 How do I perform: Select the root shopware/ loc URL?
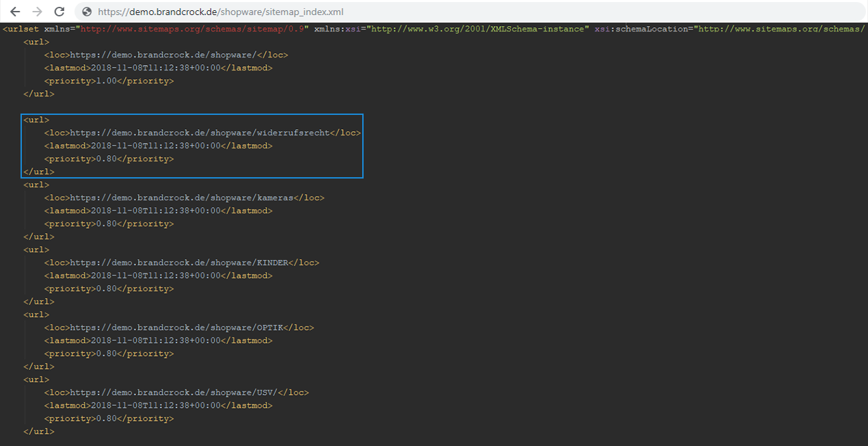(163, 55)
